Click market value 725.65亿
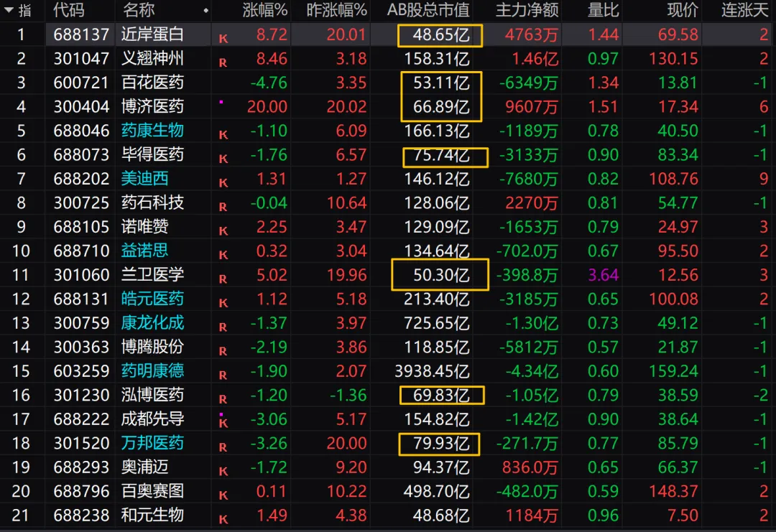Screen dimensions: 776x532 437,323
